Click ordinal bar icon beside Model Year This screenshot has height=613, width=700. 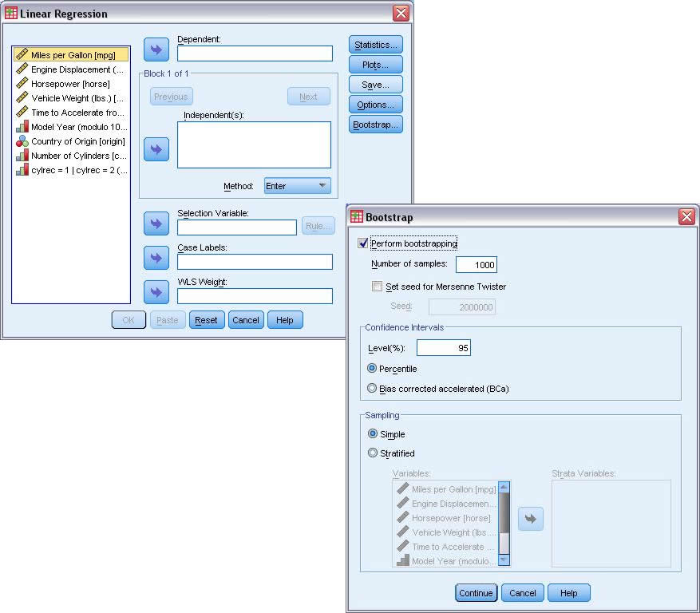[22, 126]
